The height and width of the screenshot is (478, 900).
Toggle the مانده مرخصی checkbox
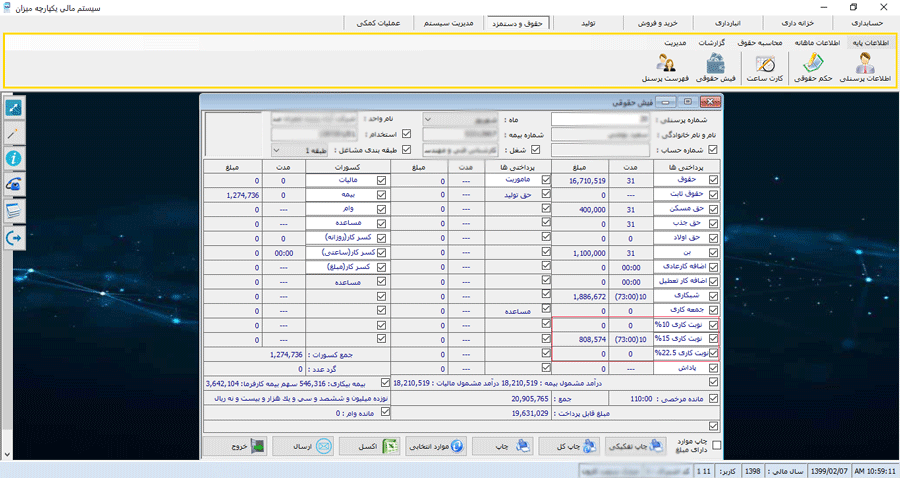[713, 398]
